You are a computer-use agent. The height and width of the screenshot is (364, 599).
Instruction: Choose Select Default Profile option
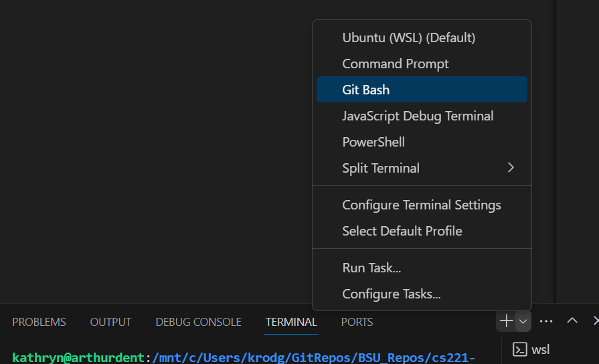[402, 231]
